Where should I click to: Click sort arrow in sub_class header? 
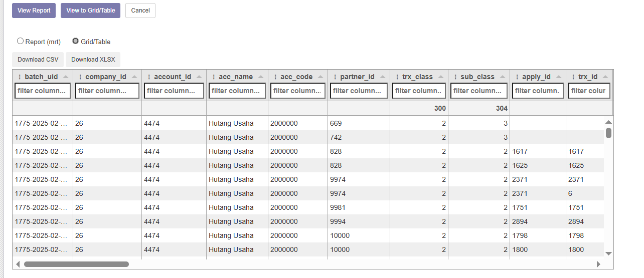pos(503,77)
